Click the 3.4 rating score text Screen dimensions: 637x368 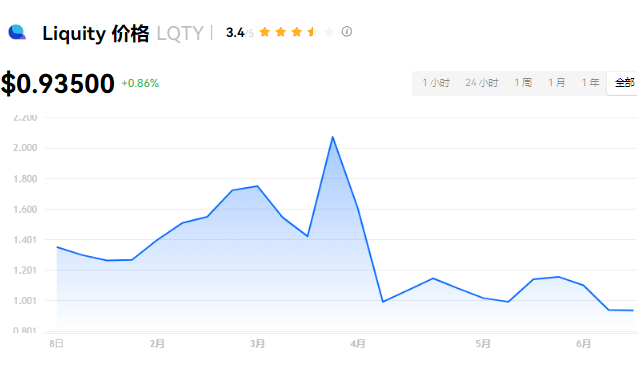pyautogui.click(x=235, y=32)
